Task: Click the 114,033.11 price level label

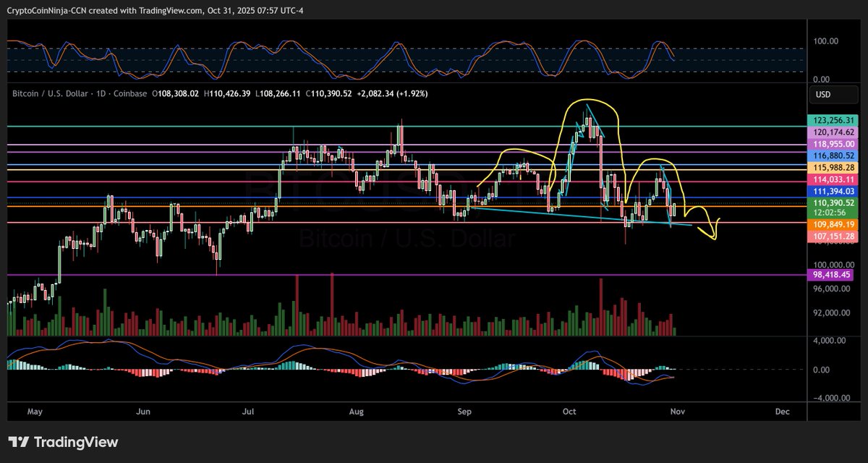Action: click(x=832, y=179)
